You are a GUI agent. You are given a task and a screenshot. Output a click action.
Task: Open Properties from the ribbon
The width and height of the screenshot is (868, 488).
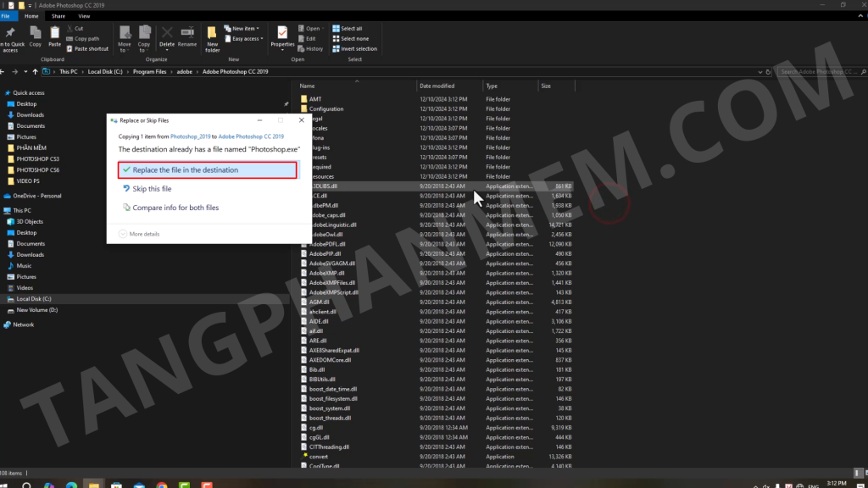[282, 36]
